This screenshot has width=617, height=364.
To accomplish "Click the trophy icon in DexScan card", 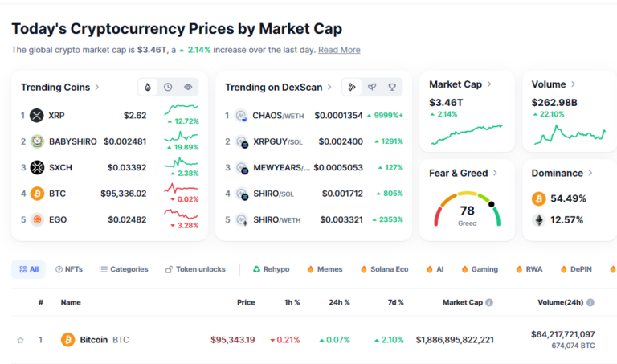I will [x=392, y=87].
